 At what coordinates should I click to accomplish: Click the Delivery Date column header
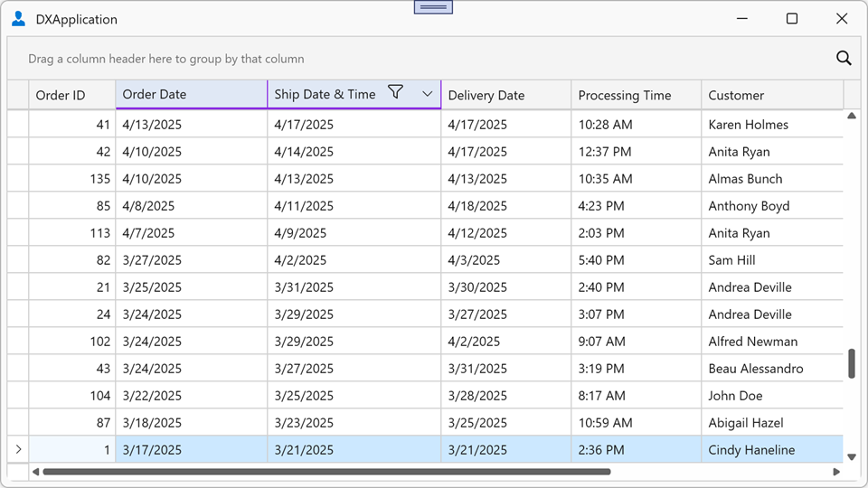click(x=506, y=95)
